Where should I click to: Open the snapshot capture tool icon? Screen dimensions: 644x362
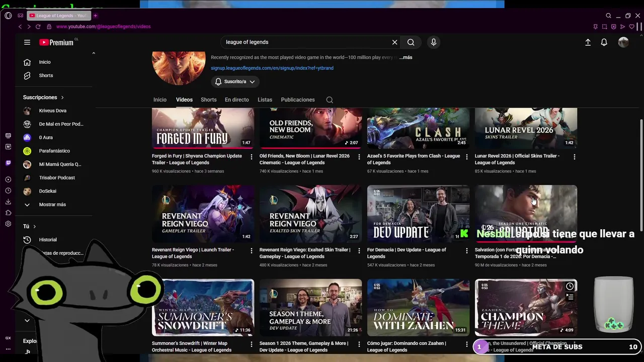tap(604, 27)
